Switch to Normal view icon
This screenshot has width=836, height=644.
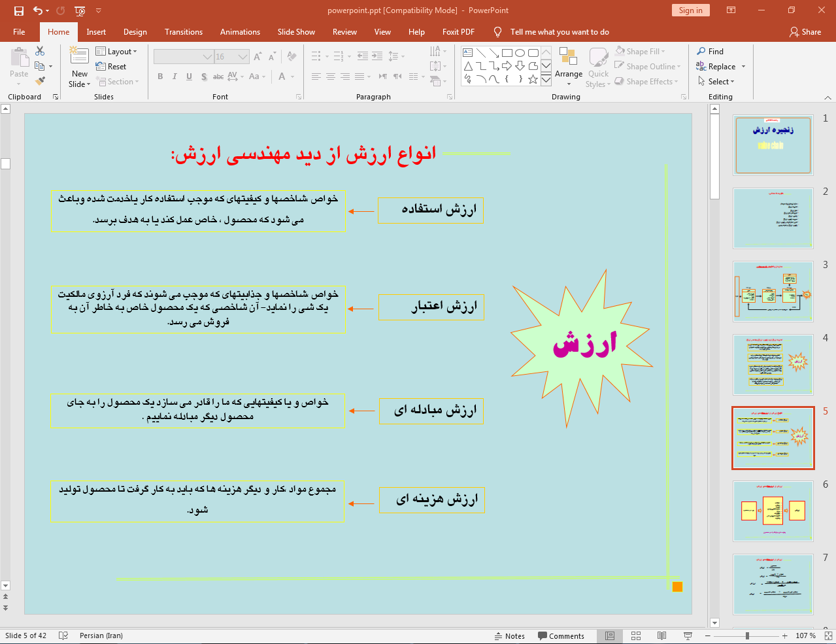[609, 636]
